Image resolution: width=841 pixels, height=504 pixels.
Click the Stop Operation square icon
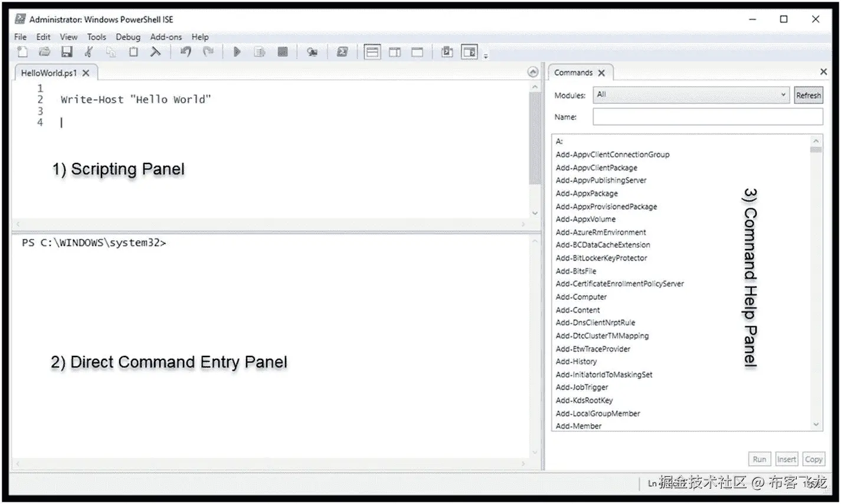283,52
